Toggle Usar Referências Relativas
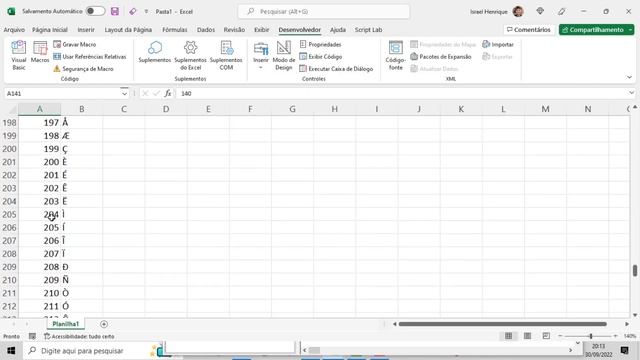640x360 pixels. (90, 56)
